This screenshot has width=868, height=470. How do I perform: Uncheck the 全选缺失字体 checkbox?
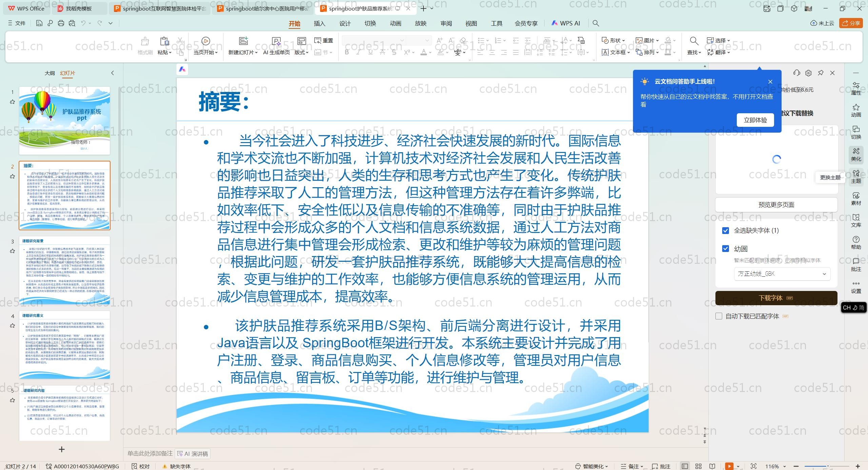[726, 231]
